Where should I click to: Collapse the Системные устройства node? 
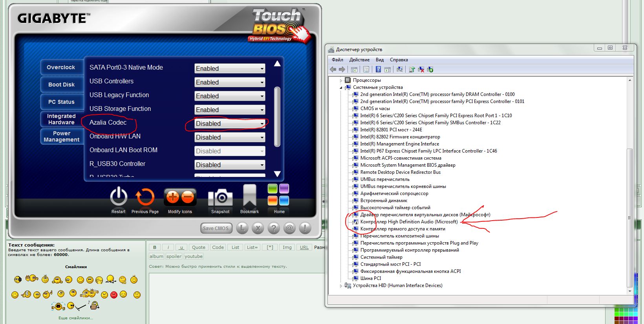[x=341, y=87]
